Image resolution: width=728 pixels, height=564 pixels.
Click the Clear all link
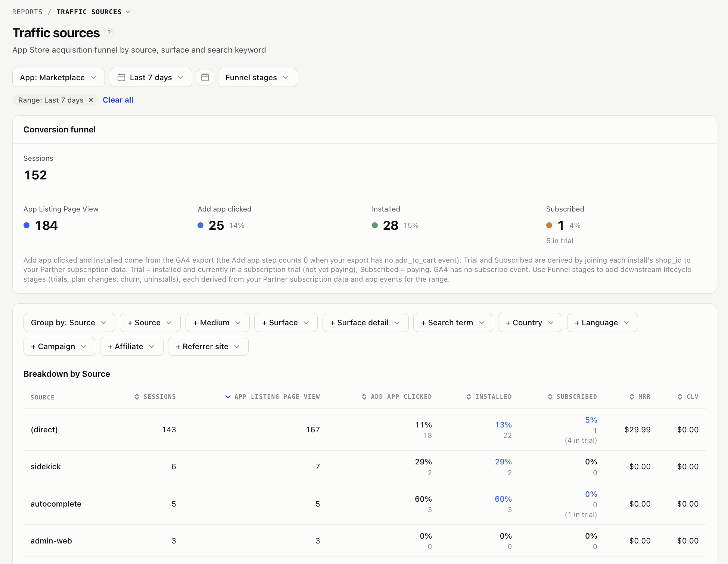[x=118, y=100]
